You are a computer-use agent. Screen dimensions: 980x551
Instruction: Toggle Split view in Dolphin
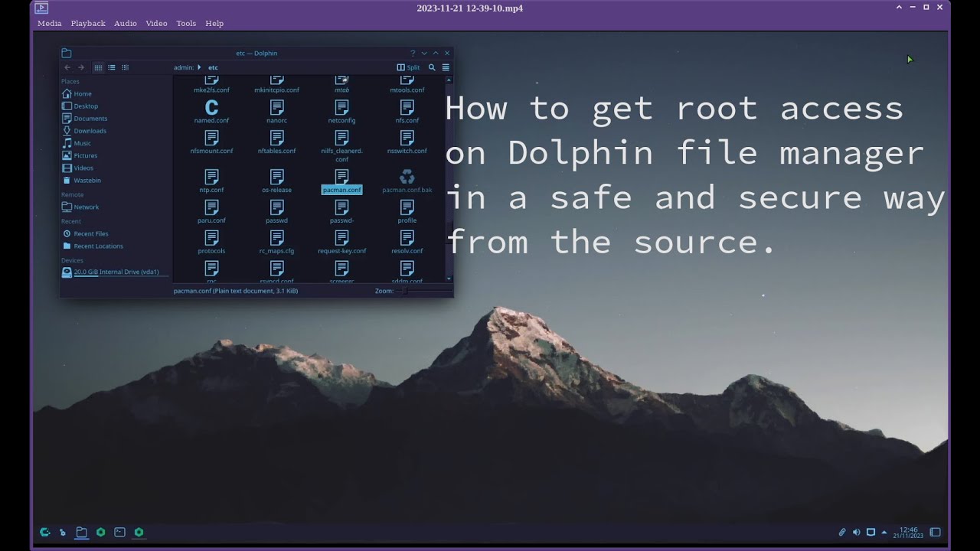coord(408,67)
